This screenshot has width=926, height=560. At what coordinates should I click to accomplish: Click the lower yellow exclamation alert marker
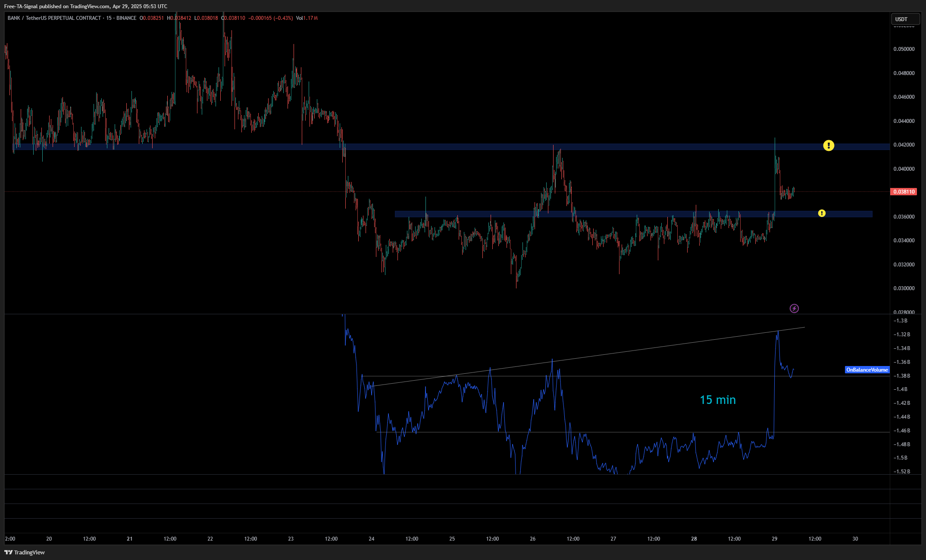822,213
